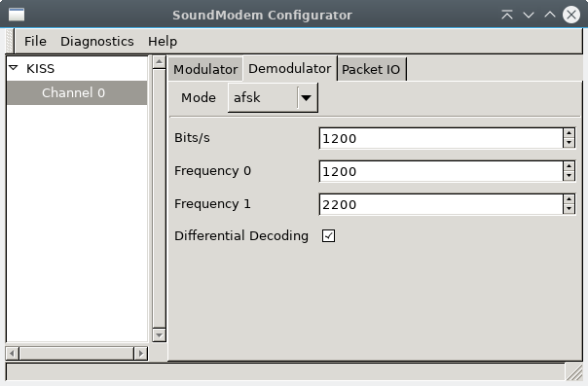The image size is (588, 386).
Task: Increase the Bits/s value
Action: (569, 133)
